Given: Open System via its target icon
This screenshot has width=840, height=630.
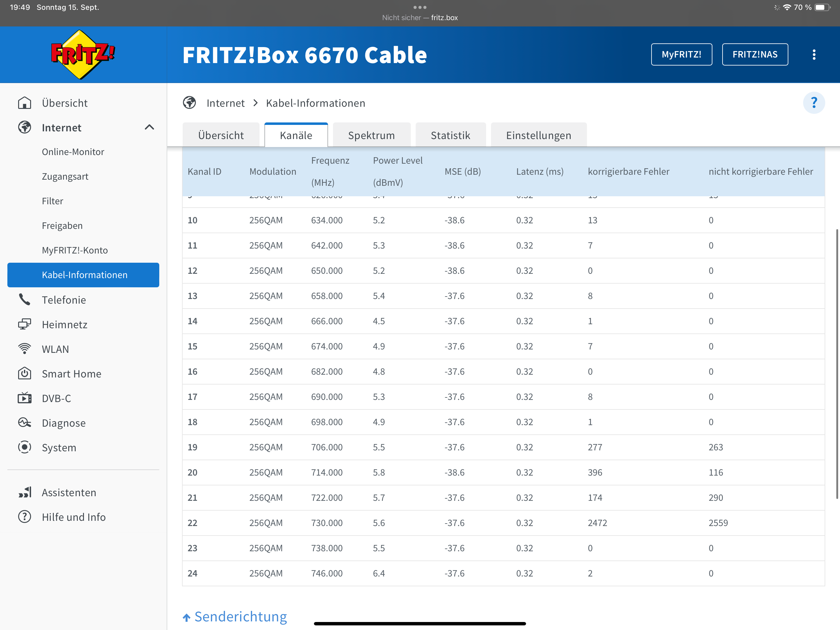Looking at the screenshot, I should pyautogui.click(x=25, y=447).
